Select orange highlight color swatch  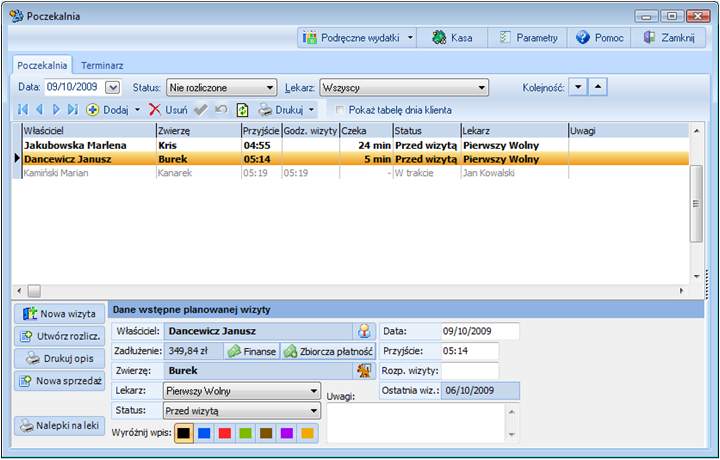click(308, 433)
